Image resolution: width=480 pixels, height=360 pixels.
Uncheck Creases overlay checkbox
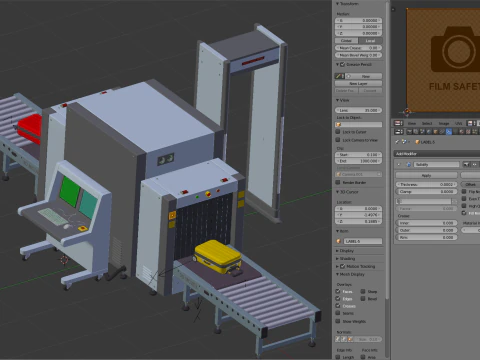pos(338,306)
